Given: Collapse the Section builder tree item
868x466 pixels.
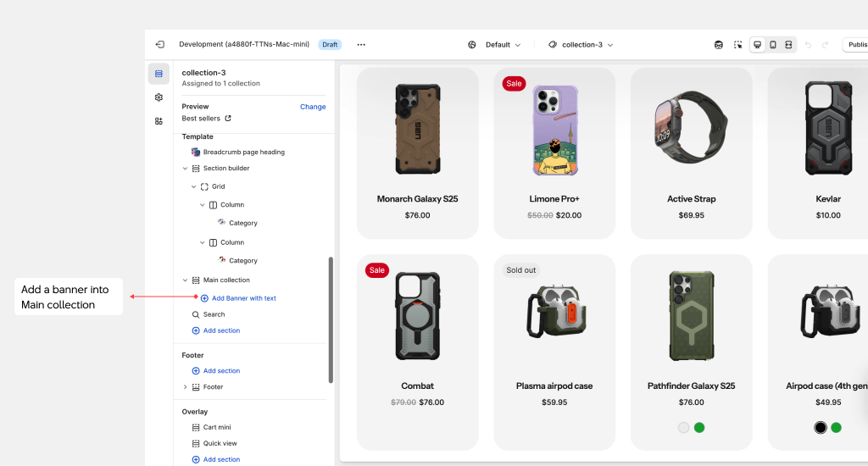Looking at the screenshot, I should point(185,169).
